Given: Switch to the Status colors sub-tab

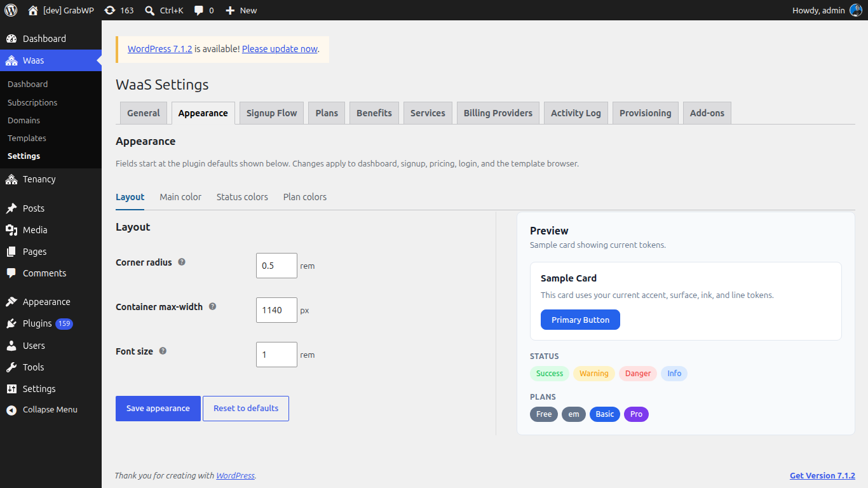Looking at the screenshot, I should pos(242,197).
